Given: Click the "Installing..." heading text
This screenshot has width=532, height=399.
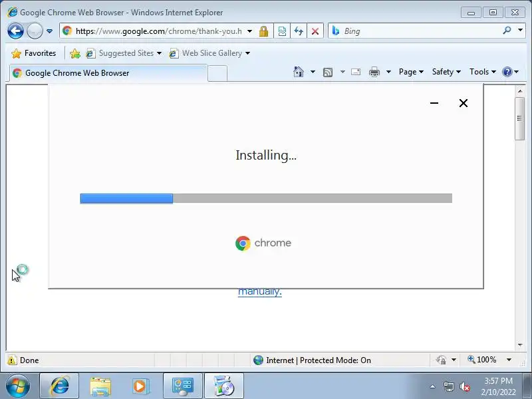Looking at the screenshot, I should [266, 156].
